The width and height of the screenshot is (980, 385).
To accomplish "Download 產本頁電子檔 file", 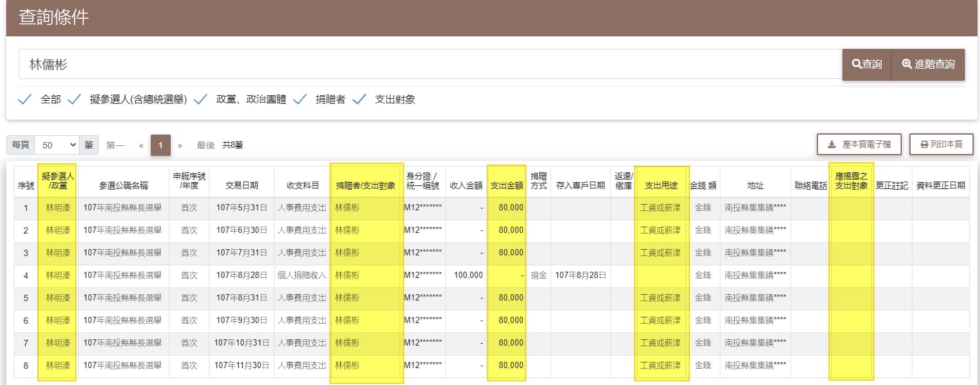I will (x=860, y=145).
